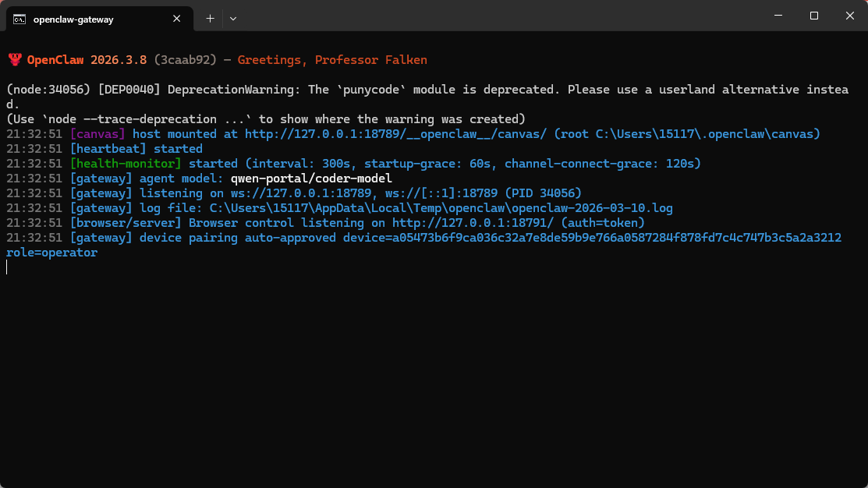Click the commit hash '(3caab92)'
The image size is (868, 488).
(x=185, y=60)
